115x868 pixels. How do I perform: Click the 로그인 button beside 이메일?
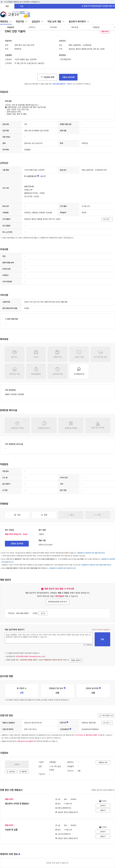(x=43, y=613)
